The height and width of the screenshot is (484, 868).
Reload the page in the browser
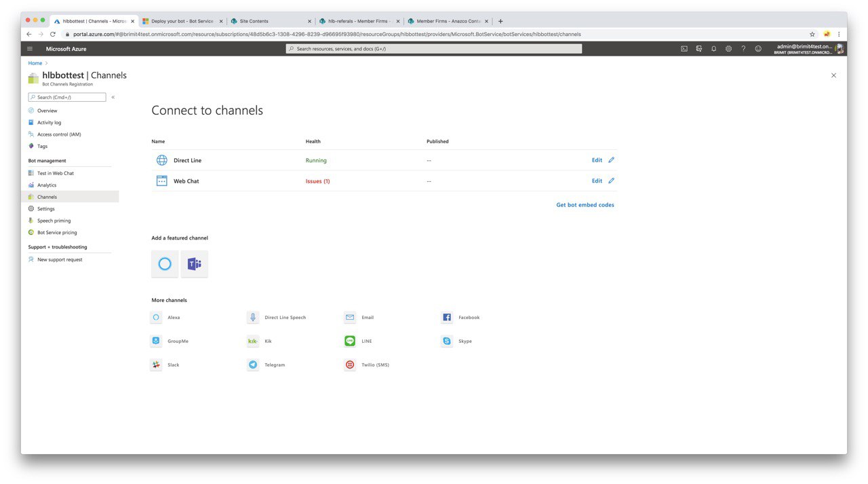point(53,34)
